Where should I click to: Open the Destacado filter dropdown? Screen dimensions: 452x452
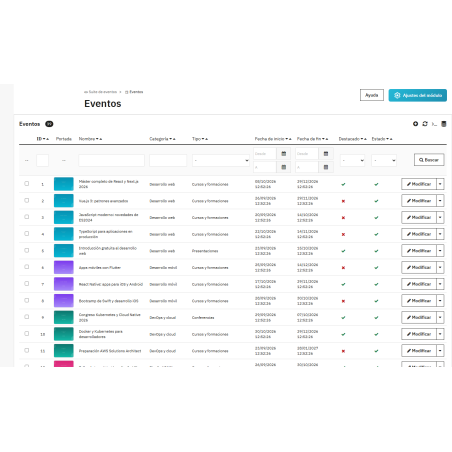[353, 160]
